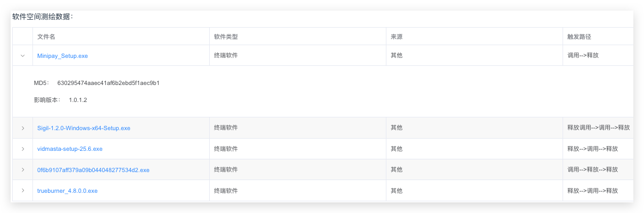Expand the vidmasta-setup-25.6.exe row
This screenshot has height=213, width=644.
22,149
